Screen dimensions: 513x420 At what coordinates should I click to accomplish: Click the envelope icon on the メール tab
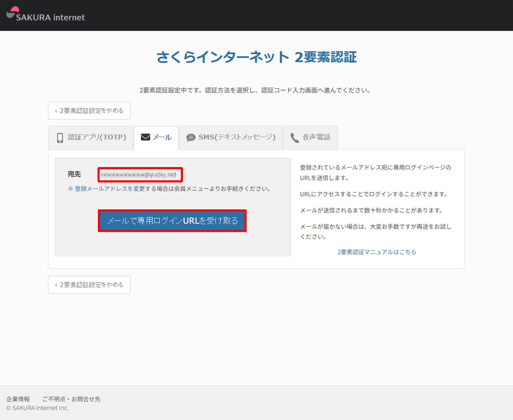(x=145, y=138)
